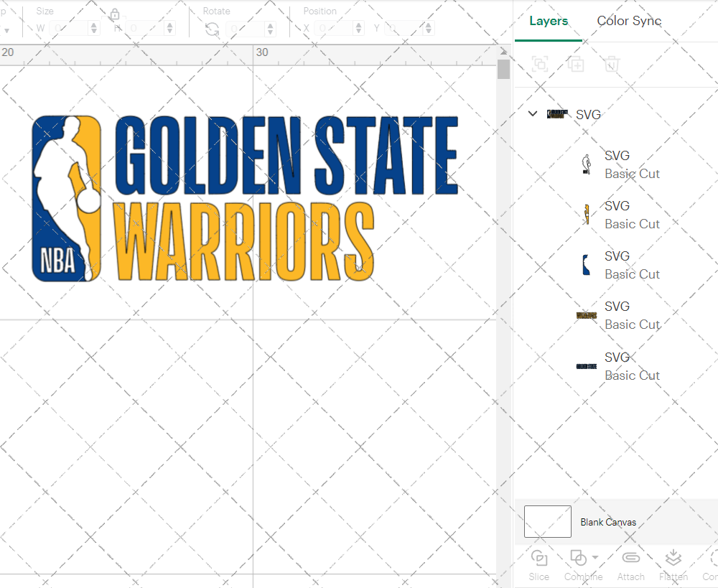Collapse the SVG group chevron

click(x=533, y=113)
